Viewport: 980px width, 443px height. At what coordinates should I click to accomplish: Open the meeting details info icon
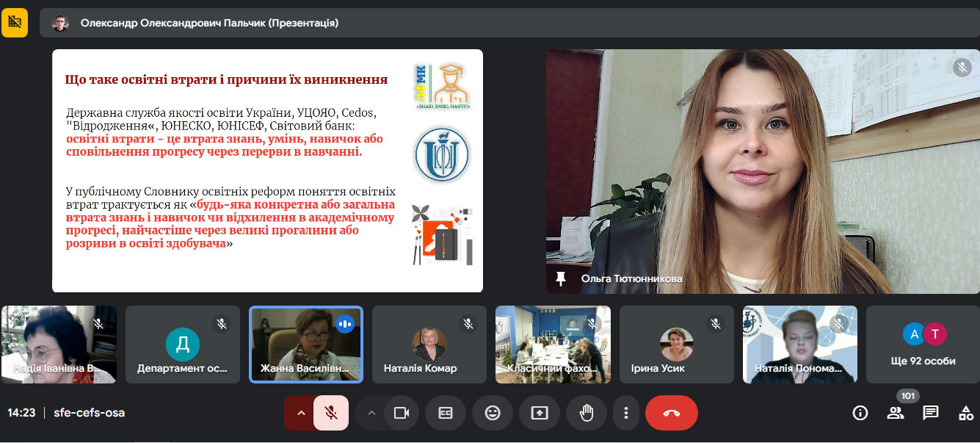[x=860, y=413]
